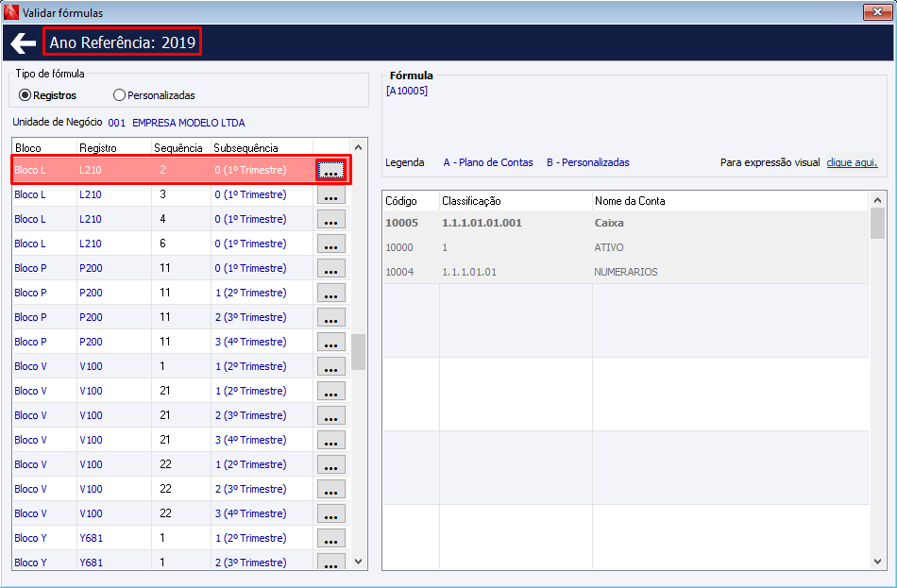
Task: Select Bloco L sequence 3 row
Action: pyautogui.click(x=163, y=194)
